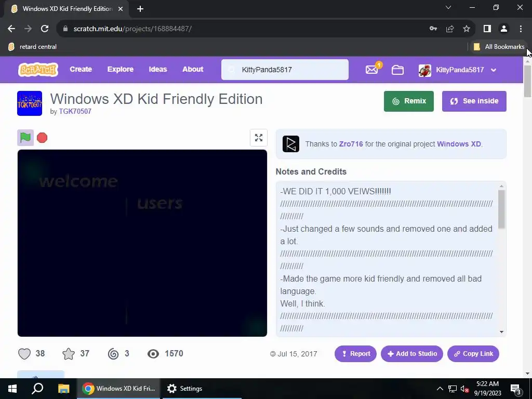Viewport: 532px width, 399px height.
Task: Open the My Stuff folder icon
Action: (397, 70)
